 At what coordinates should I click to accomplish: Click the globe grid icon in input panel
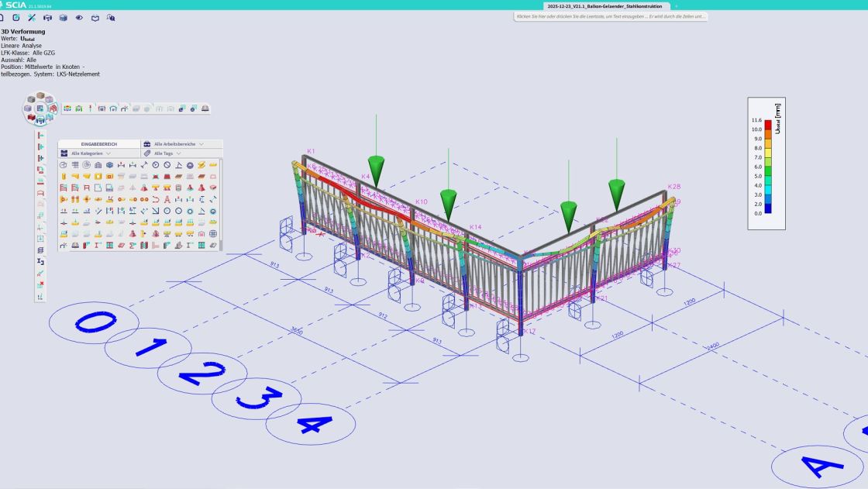coord(213,234)
